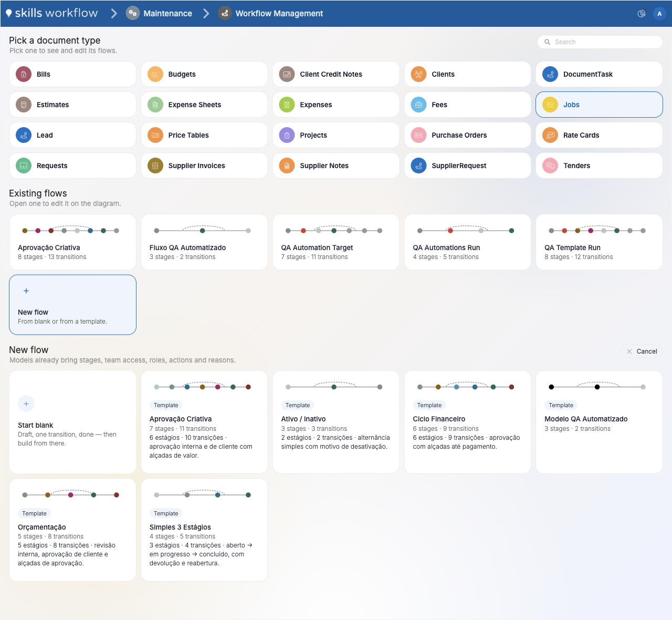
Task: Click the Aprovação Criativa template with 7 stages
Action: (x=204, y=422)
